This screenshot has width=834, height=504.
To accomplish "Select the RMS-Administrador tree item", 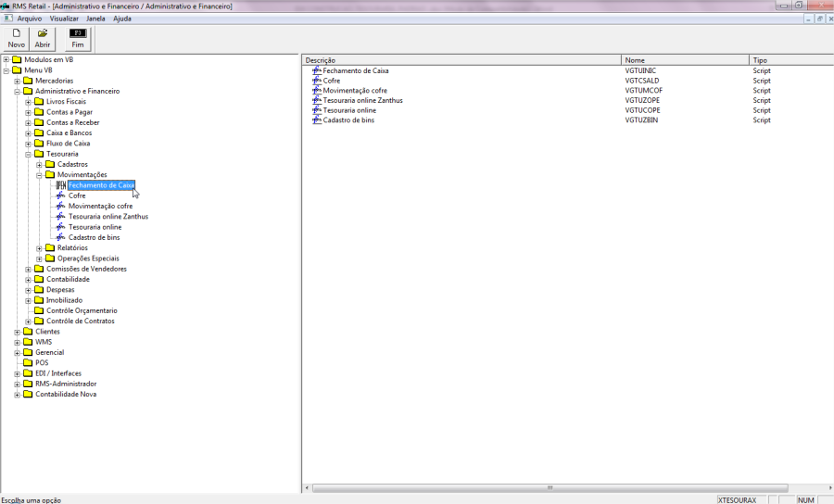I will [66, 384].
